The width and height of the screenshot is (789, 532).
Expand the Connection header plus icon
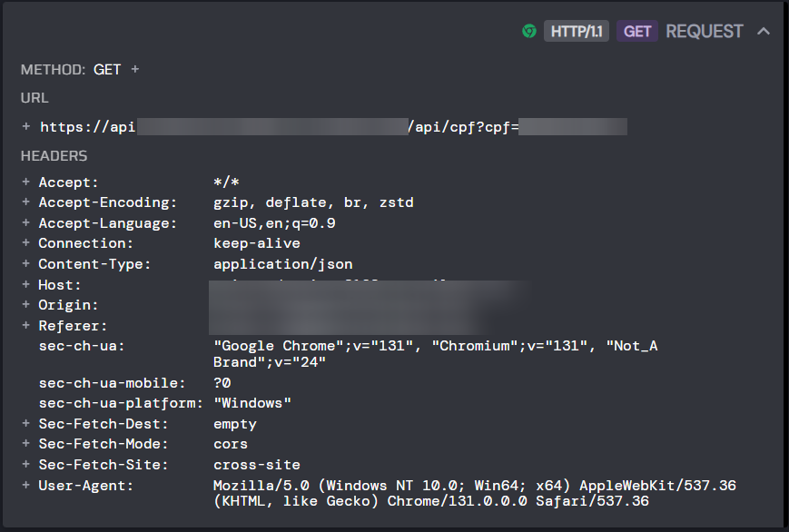coord(26,242)
